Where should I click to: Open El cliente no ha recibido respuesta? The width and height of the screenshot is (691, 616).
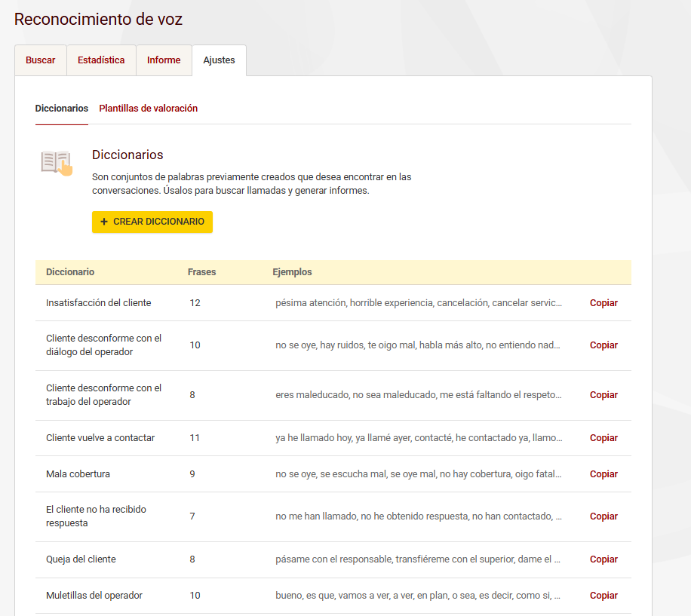tap(96, 516)
